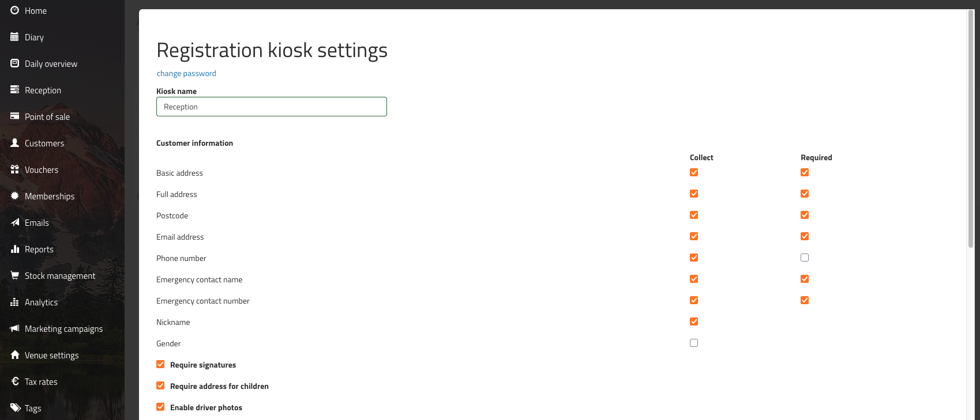Uncheck Collect for Nickname
980x420 pixels.
pos(694,321)
